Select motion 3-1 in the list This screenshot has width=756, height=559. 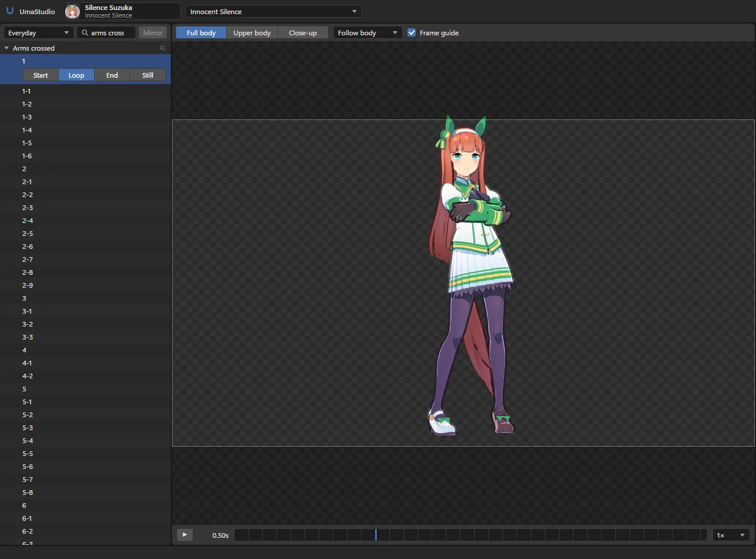(85, 311)
